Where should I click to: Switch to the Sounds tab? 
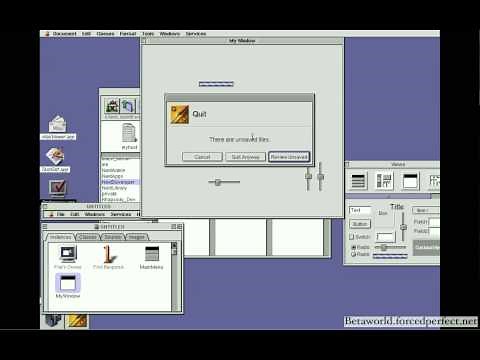click(x=112, y=237)
